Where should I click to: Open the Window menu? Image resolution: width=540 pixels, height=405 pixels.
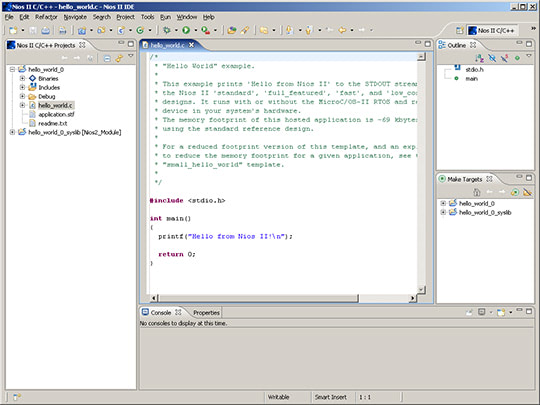click(187, 17)
